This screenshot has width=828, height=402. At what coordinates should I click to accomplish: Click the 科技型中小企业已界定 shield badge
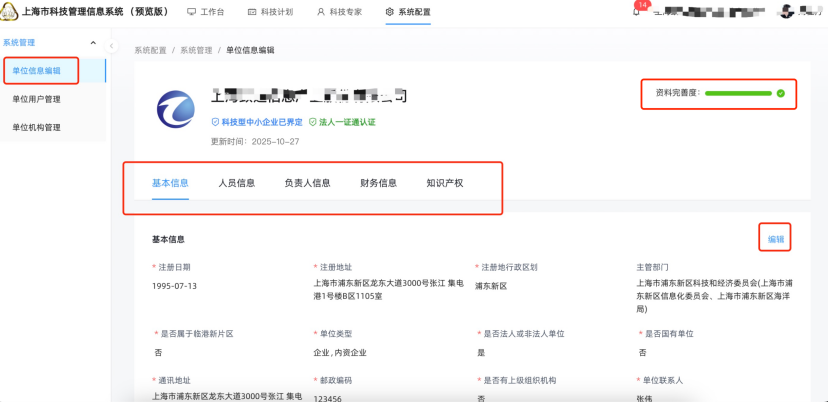point(213,122)
